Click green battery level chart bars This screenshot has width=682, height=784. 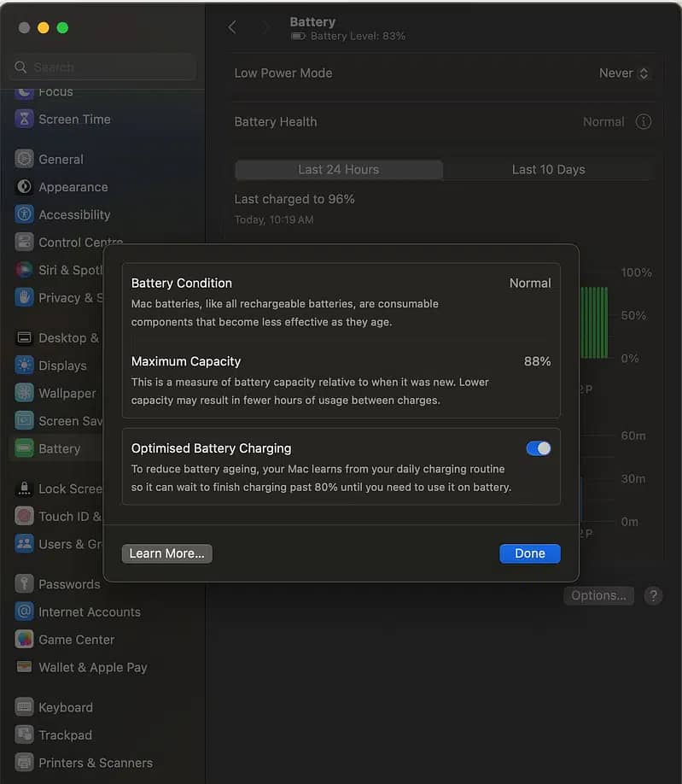593,323
